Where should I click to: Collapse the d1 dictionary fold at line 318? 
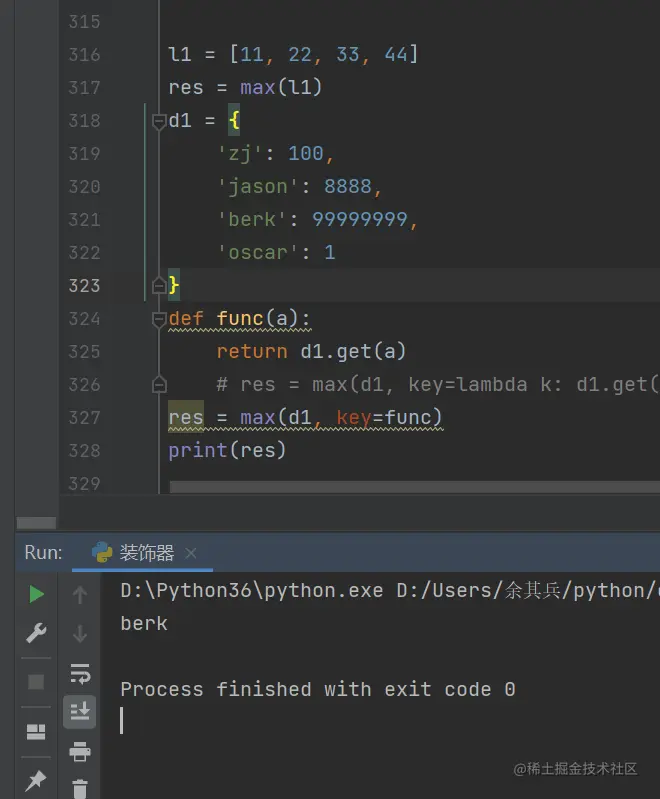159,121
